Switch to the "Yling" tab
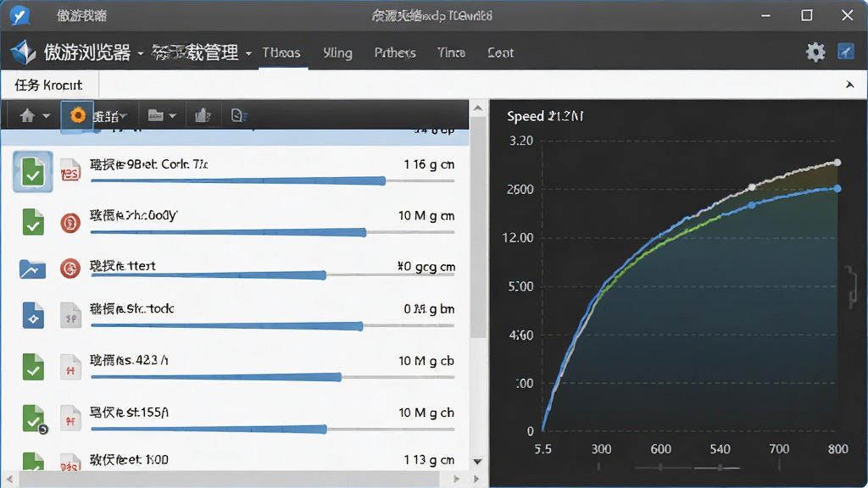868x488 pixels. click(337, 53)
